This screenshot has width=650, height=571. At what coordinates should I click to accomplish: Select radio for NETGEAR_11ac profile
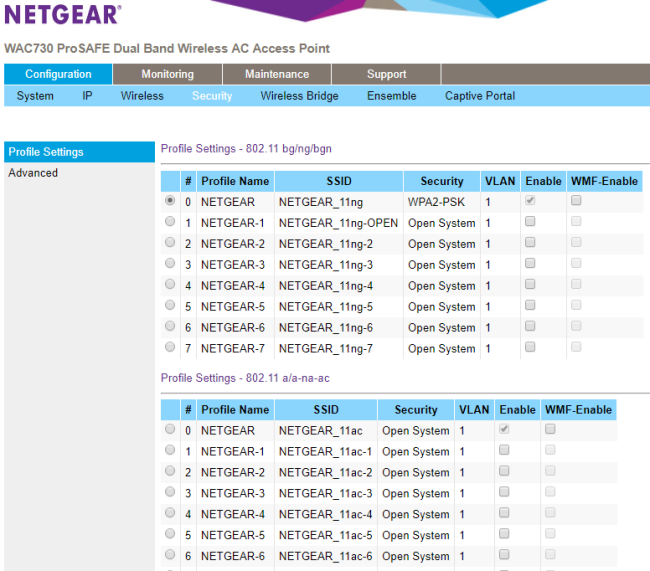(x=170, y=429)
